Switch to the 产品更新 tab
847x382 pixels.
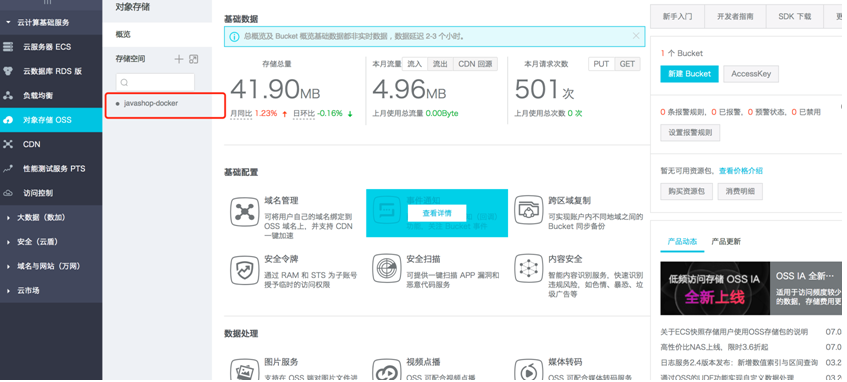pyautogui.click(x=726, y=242)
